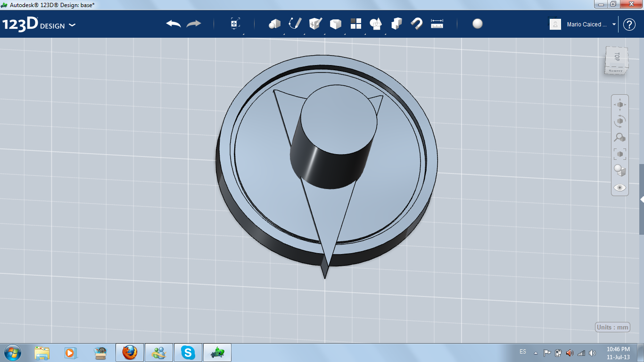Image resolution: width=644 pixels, height=362 pixels.
Task: Toggle the eye visibility options
Action: [619, 188]
